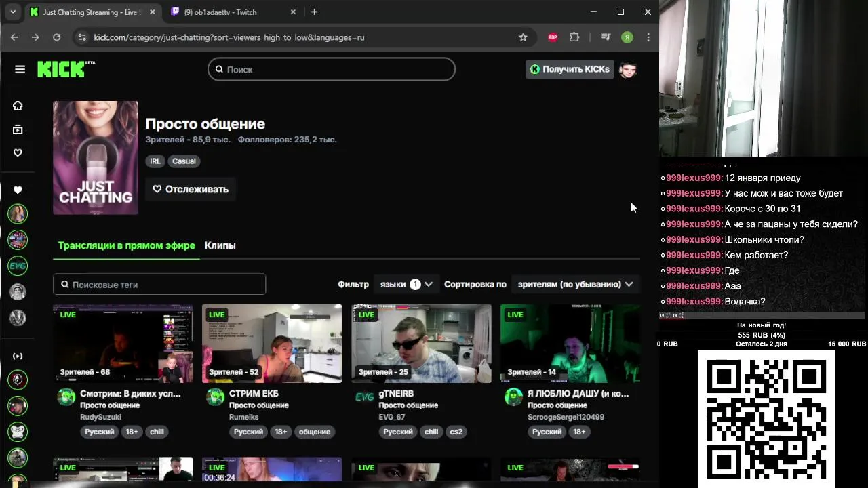Click the Отслеживать follow button
The width and height of the screenshot is (868, 488).
(x=191, y=189)
